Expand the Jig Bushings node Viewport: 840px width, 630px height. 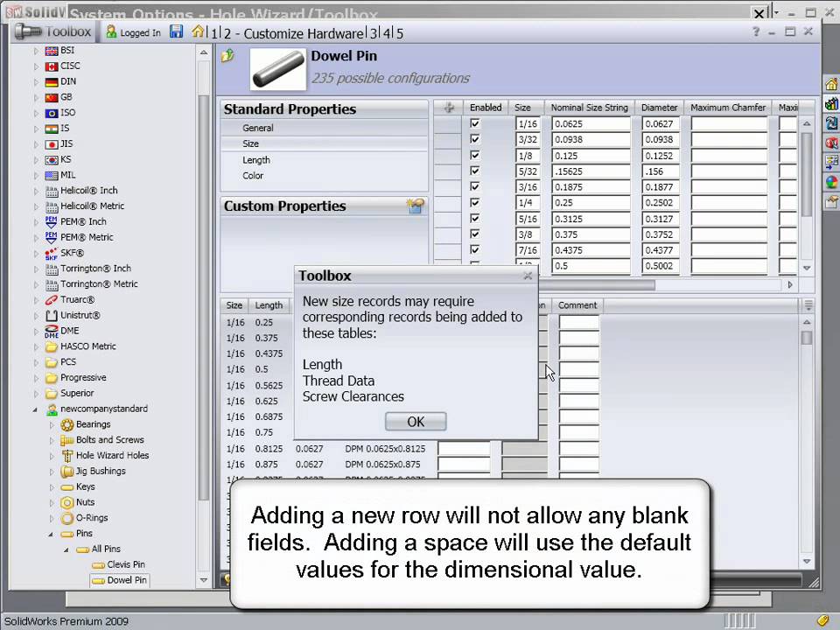(52, 472)
